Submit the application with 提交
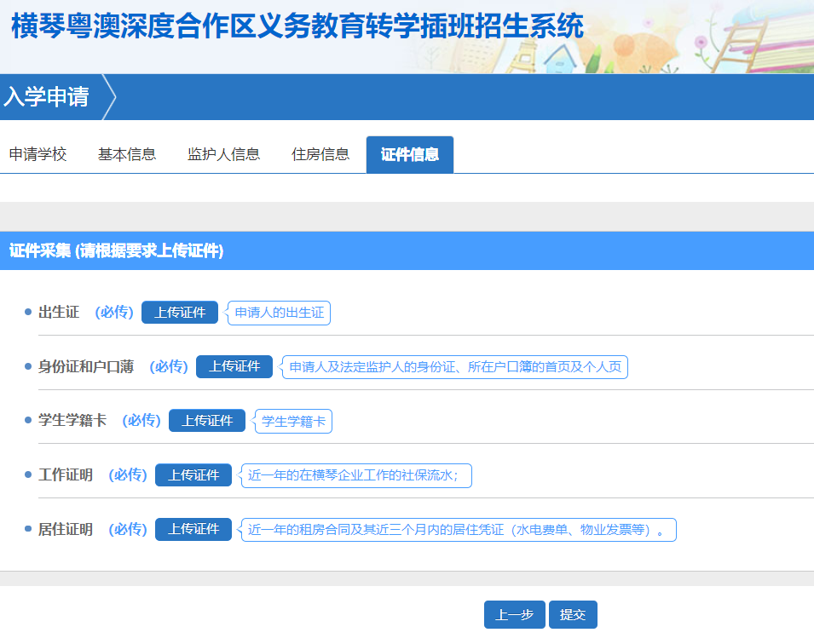 (x=573, y=614)
